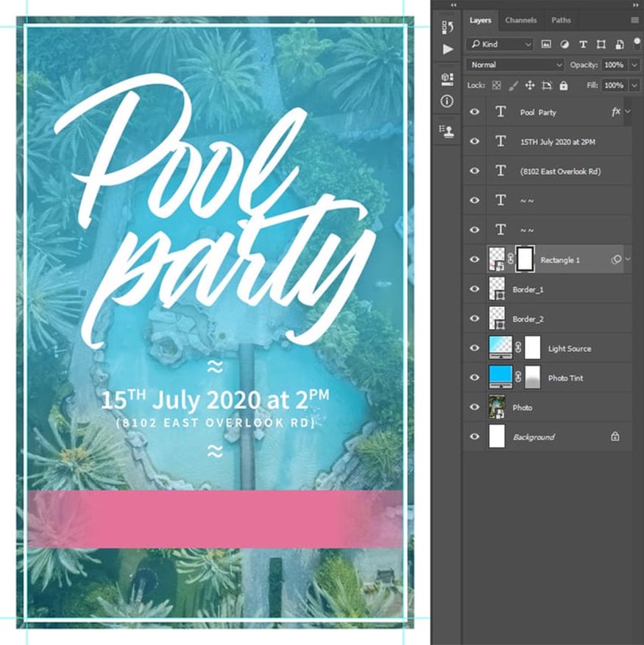Click the fx icon on Pool Party layer

[x=615, y=112]
